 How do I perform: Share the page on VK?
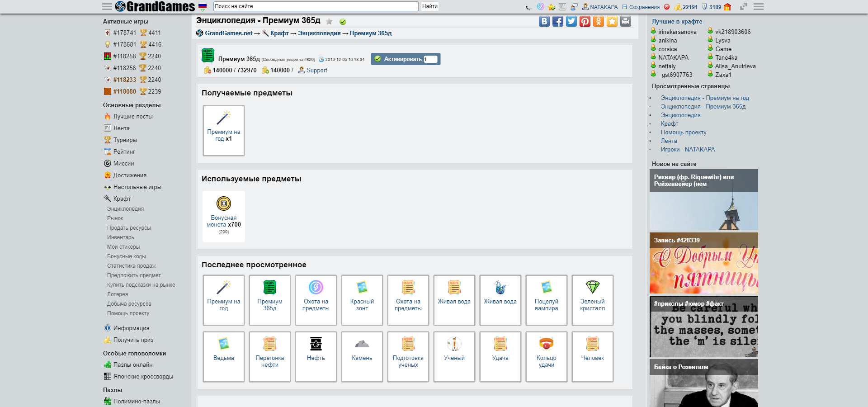[x=544, y=21]
